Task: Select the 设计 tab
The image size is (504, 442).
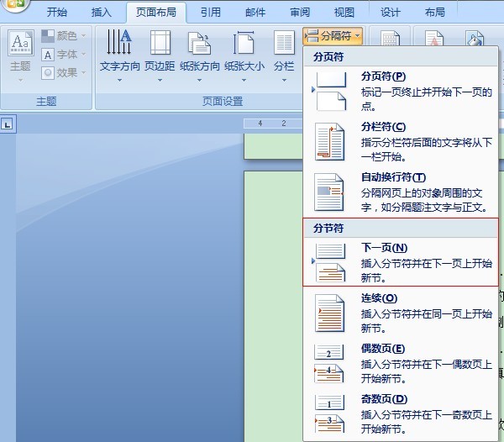Action: tap(391, 13)
